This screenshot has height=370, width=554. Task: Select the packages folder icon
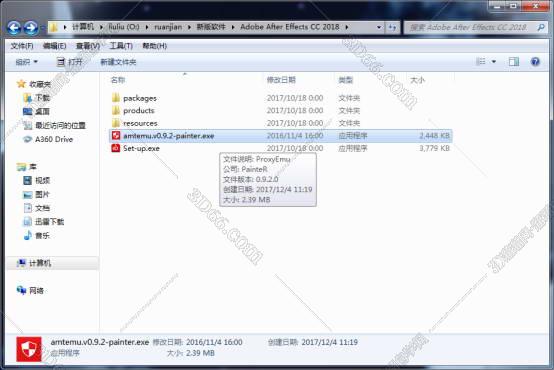point(116,98)
